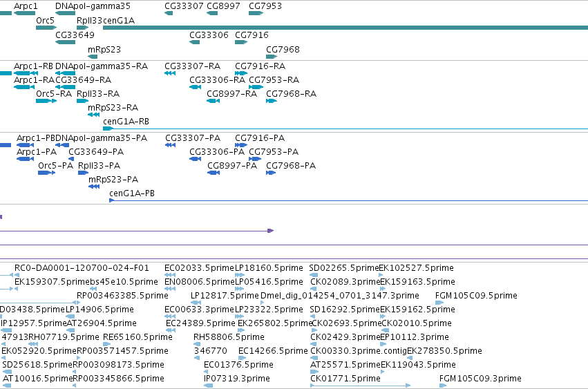Click the CG7968-RA transcript label
This screenshot has height=389, width=588.
pyautogui.click(x=292, y=94)
